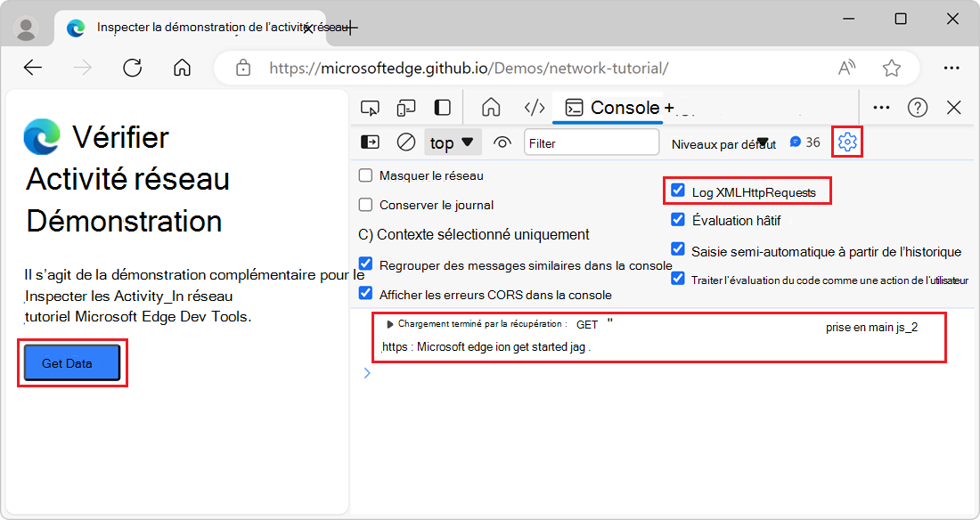Open console settings with the gear icon

[846, 142]
